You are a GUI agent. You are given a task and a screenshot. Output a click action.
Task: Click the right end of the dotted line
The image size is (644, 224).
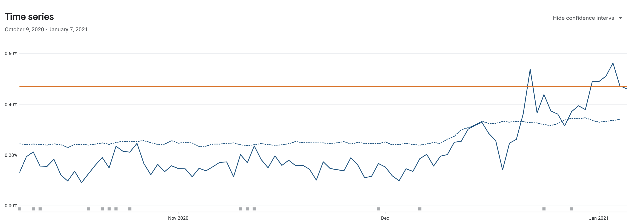pos(620,120)
